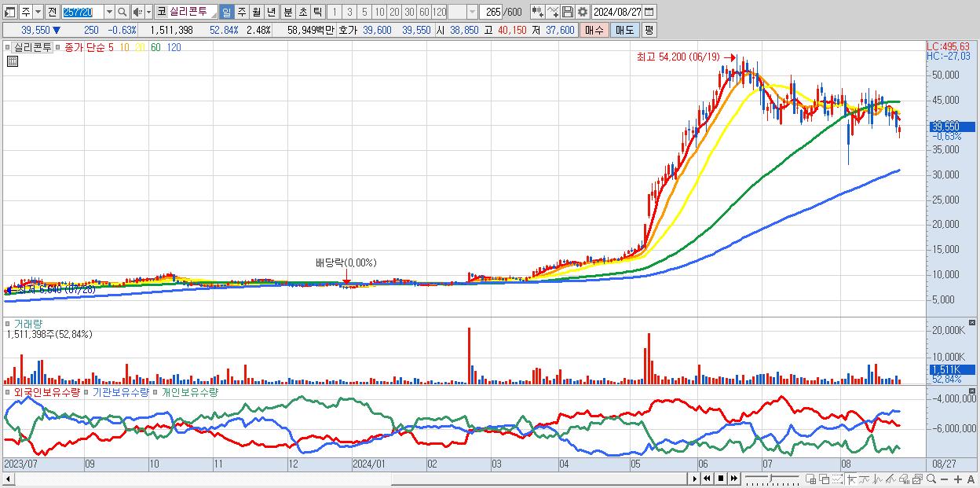This screenshot has width=980, height=488.
Task: Click the indicator add icon left of save
Action: tap(537, 12)
